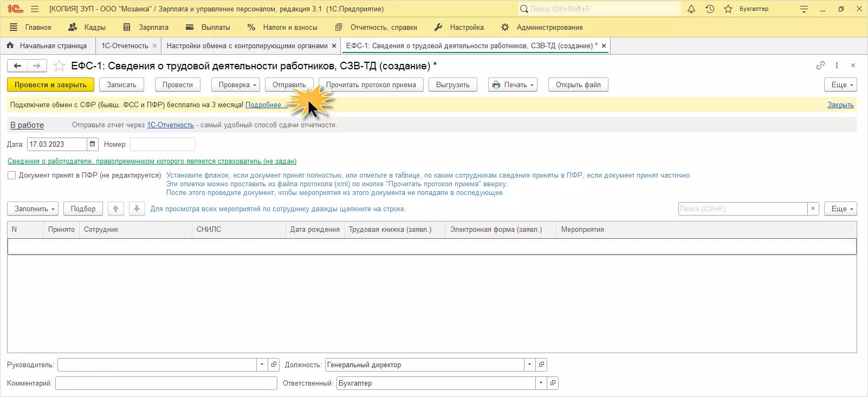Open the Заполнить dropdown

tap(33, 209)
